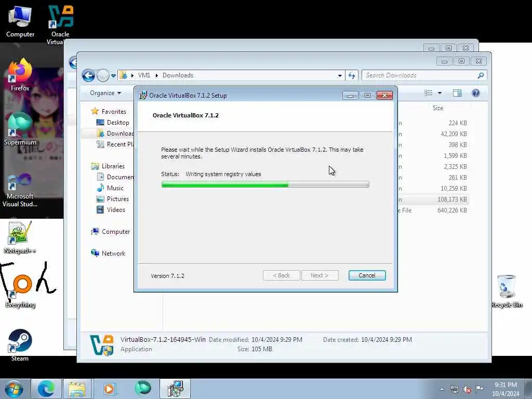Sort files by the Size column
This screenshot has height=399, width=532.
pyautogui.click(x=437, y=108)
